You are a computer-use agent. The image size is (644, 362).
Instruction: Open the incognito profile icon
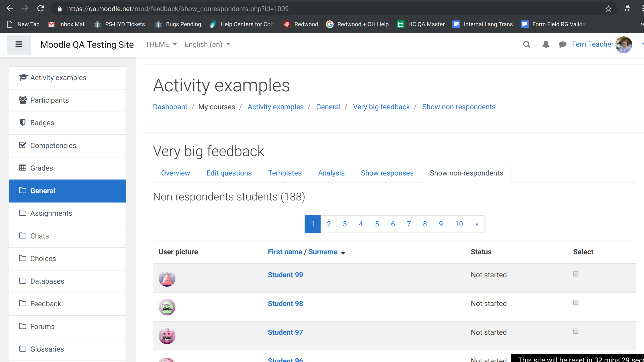628,9
